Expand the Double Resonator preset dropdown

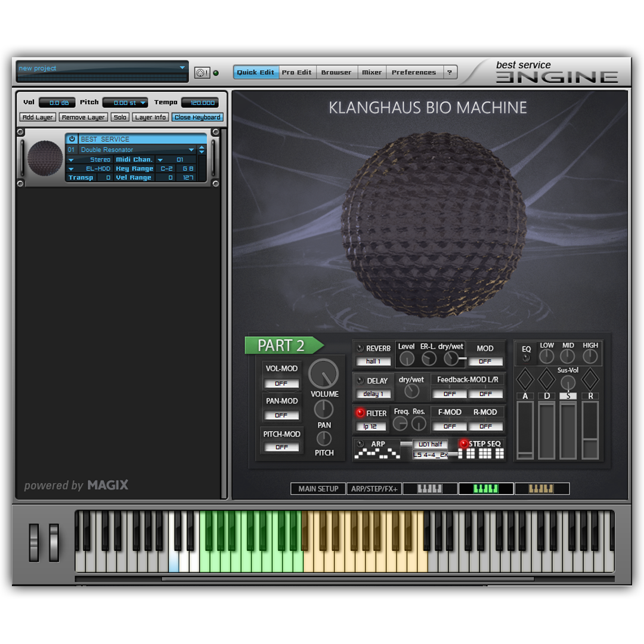(x=191, y=150)
